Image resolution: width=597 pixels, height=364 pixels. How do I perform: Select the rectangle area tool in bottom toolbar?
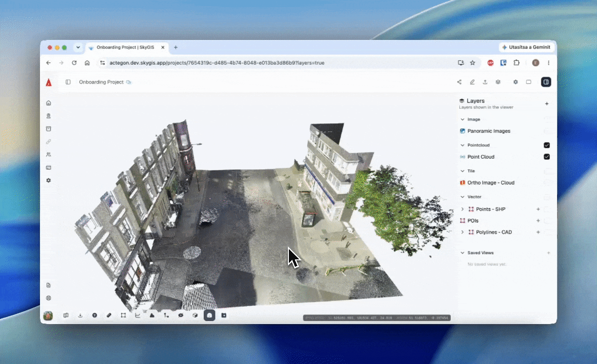[123, 315]
